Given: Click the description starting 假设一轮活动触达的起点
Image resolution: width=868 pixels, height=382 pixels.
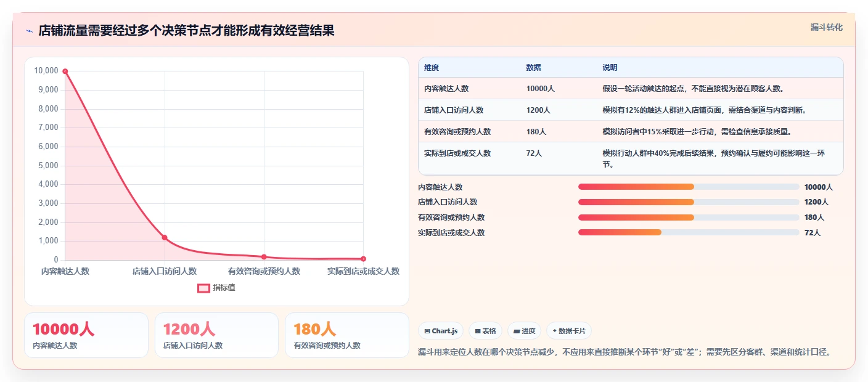Looking at the screenshot, I should [693, 89].
